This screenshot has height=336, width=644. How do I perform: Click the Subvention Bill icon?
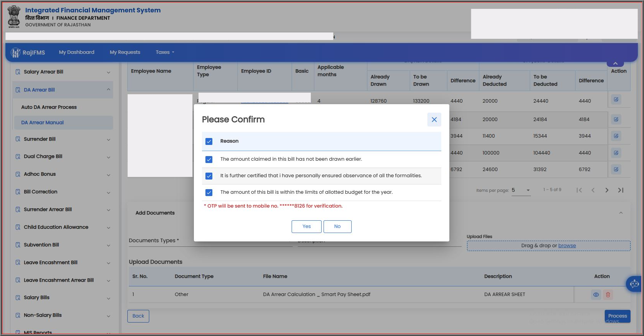coord(18,245)
